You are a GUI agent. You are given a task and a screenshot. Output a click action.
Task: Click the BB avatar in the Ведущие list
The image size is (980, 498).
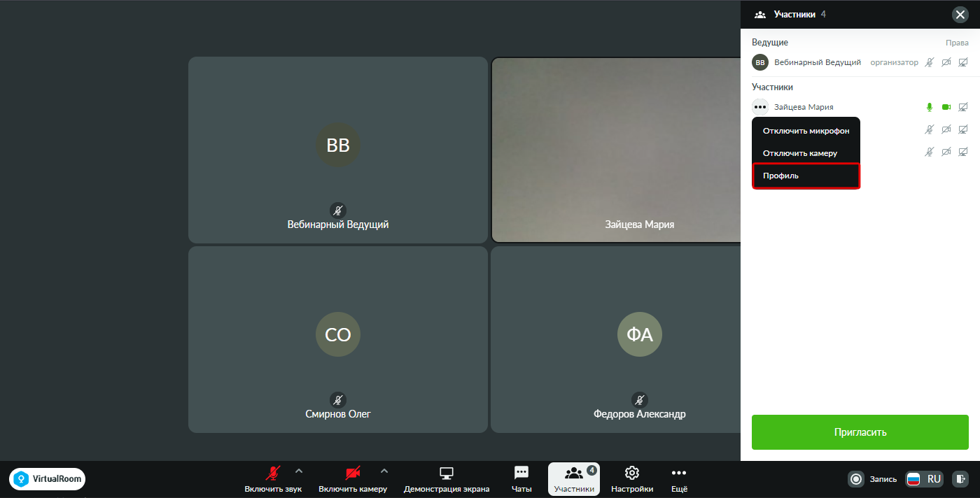click(760, 62)
